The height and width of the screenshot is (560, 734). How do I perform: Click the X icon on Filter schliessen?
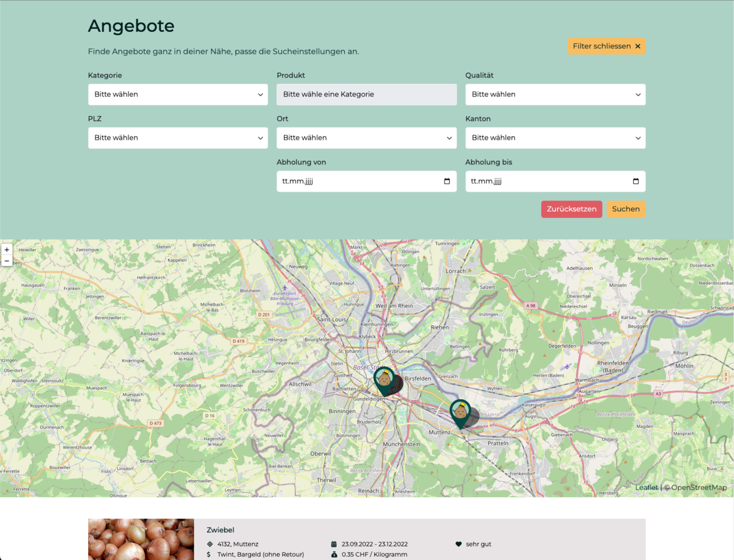(x=637, y=46)
